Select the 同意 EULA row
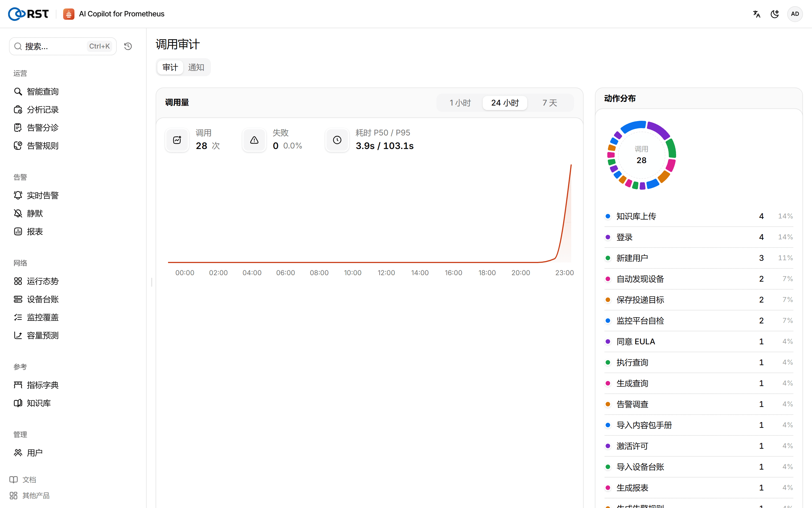 coord(699,341)
